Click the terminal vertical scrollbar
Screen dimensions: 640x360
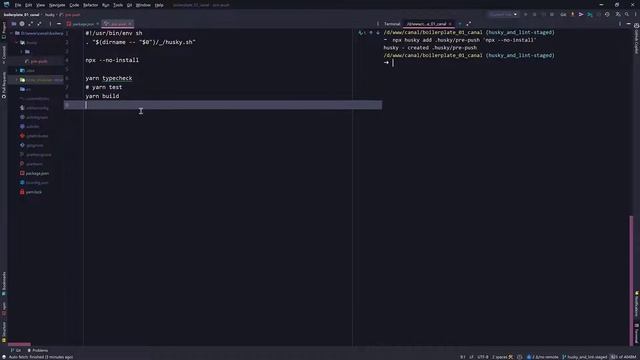631,280
